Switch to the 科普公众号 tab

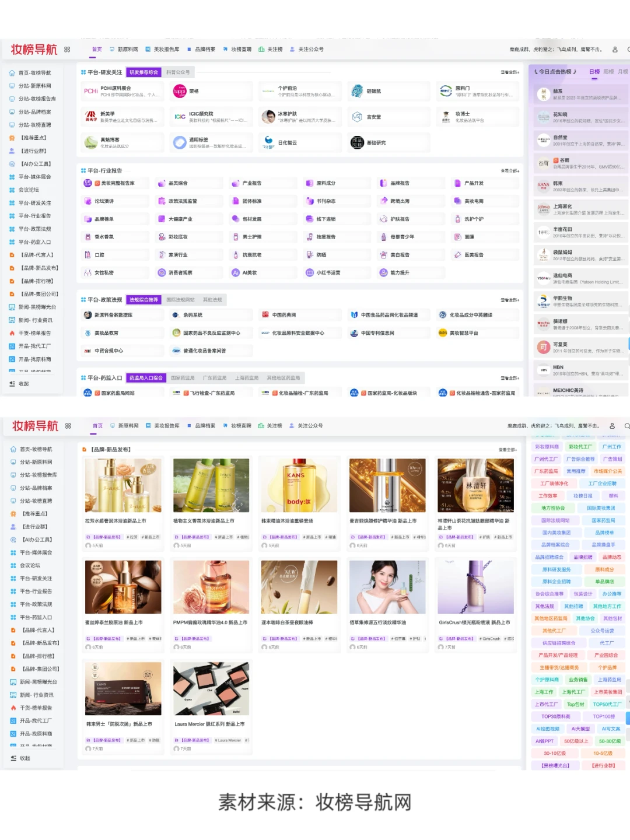pyautogui.click(x=178, y=72)
